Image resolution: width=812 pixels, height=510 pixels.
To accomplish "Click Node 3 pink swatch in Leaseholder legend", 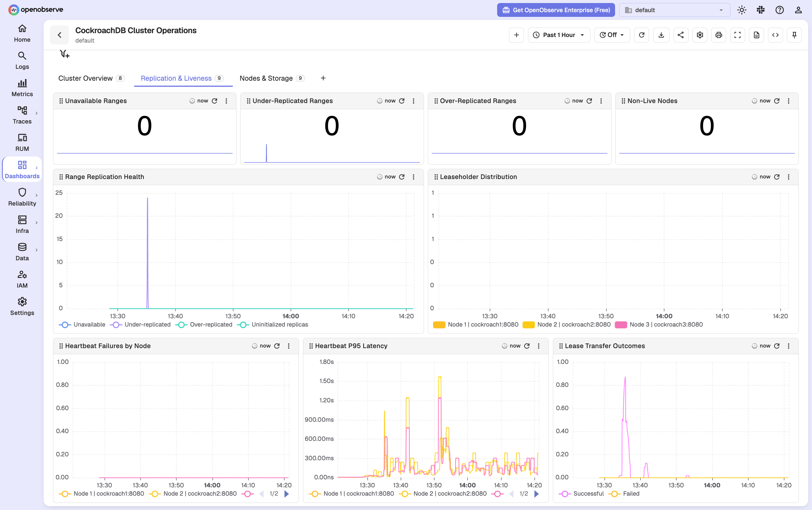I will tap(621, 325).
